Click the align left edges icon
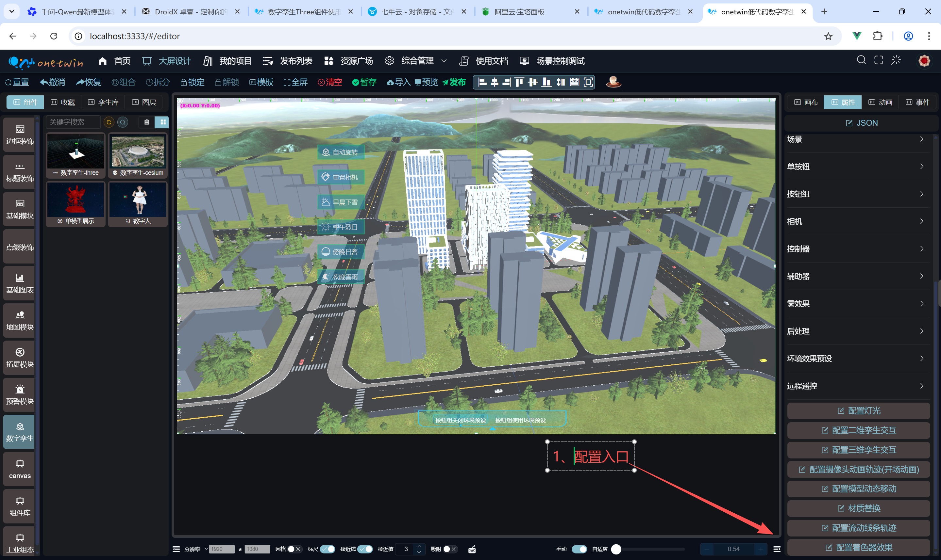 482,82
